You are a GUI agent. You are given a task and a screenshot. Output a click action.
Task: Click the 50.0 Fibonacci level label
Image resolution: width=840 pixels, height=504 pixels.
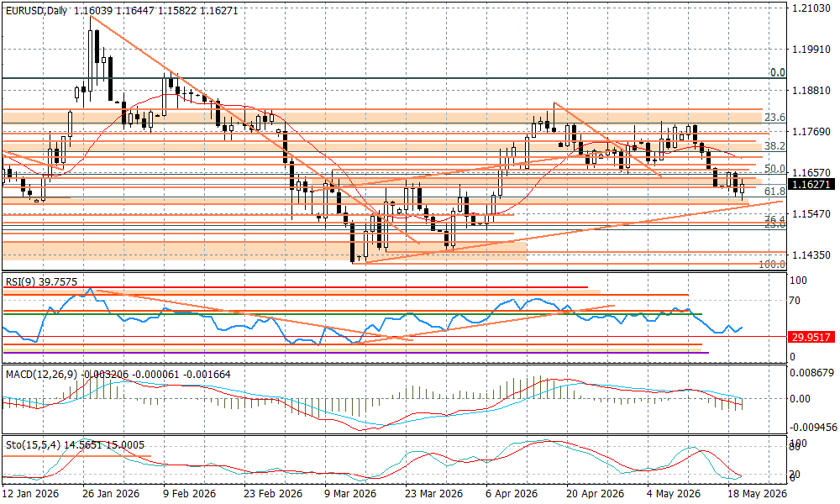[x=774, y=169]
